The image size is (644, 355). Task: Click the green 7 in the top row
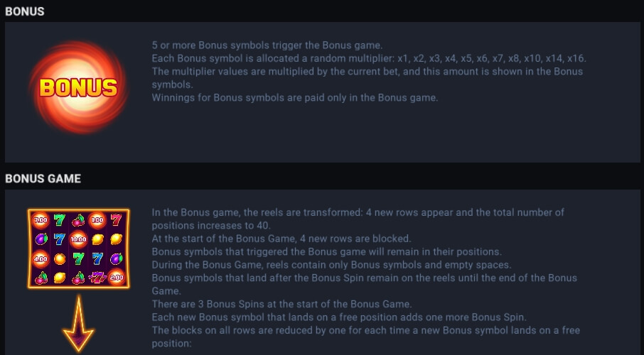coord(60,220)
